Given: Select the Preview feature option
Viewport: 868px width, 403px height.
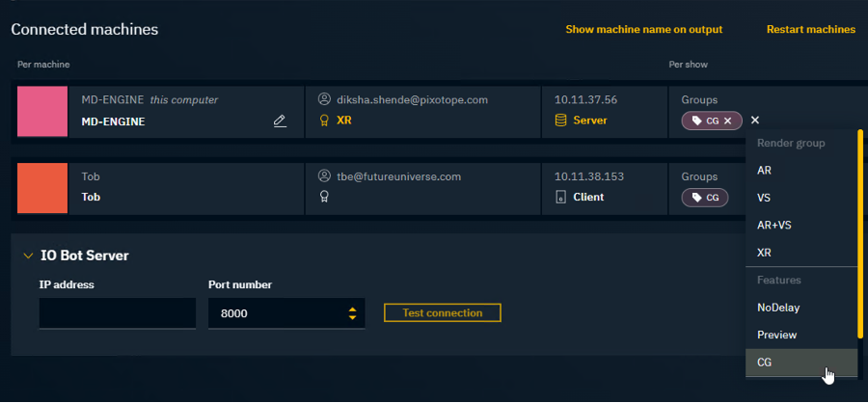Looking at the screenshot, I should (776, 335).
